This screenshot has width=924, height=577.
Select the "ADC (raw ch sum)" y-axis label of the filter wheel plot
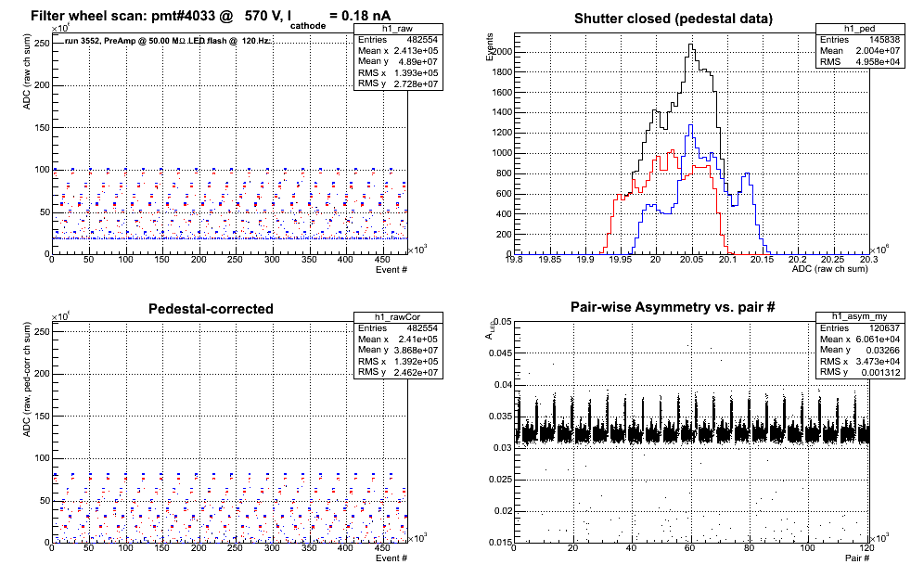[x=27, y=73]
